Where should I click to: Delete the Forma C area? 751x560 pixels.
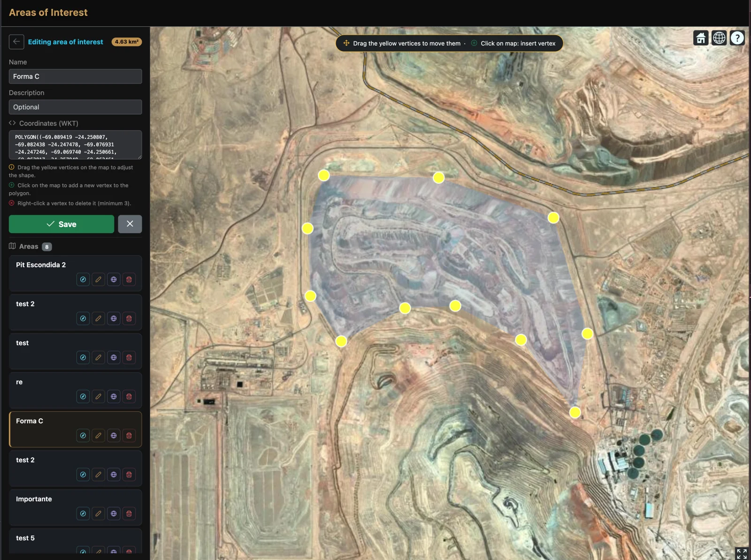pyautogui.click(x=129, y=435)
